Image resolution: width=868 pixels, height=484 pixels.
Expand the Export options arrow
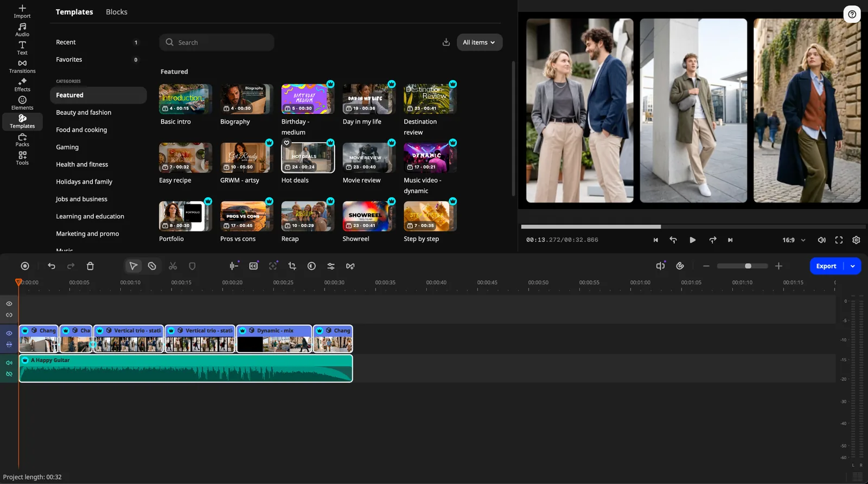point(853,266)
